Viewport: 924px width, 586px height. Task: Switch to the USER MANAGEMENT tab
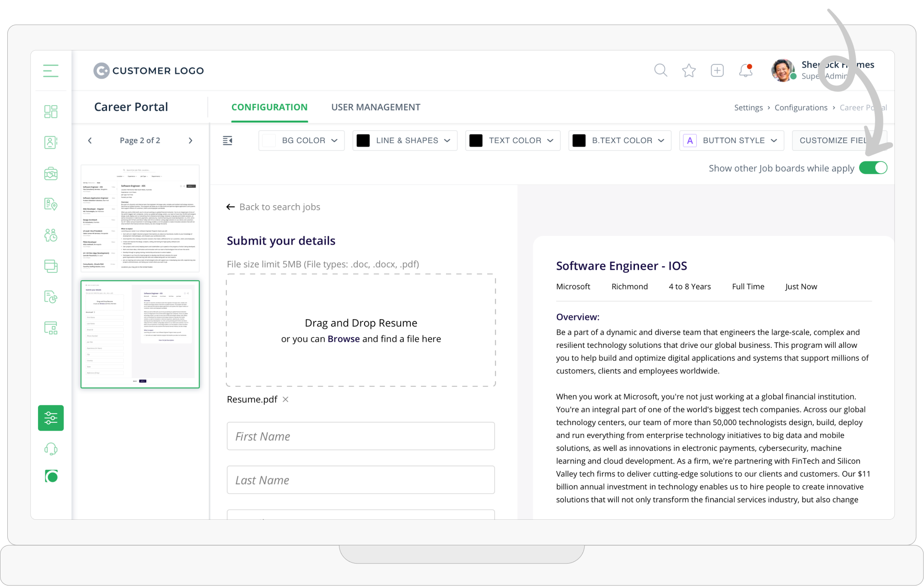(x=376, y=107)
